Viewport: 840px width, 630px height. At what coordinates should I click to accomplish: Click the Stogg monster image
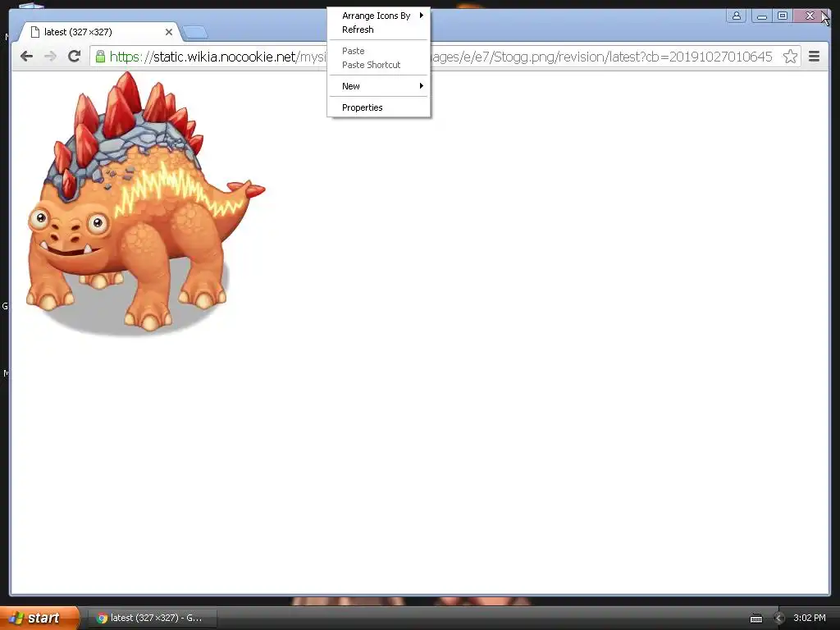[x=145, y=203]
